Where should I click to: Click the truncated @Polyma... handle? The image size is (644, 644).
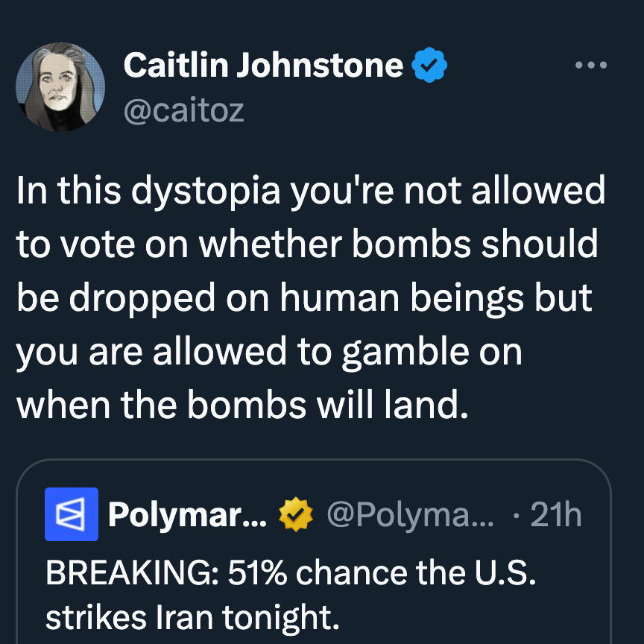pyautogui.click(x=410, y=514)
